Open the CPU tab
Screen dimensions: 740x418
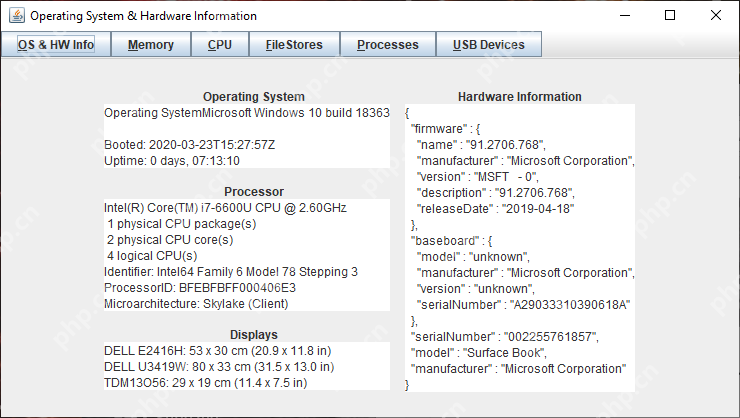pyautogui.click(x=220, y=44)
